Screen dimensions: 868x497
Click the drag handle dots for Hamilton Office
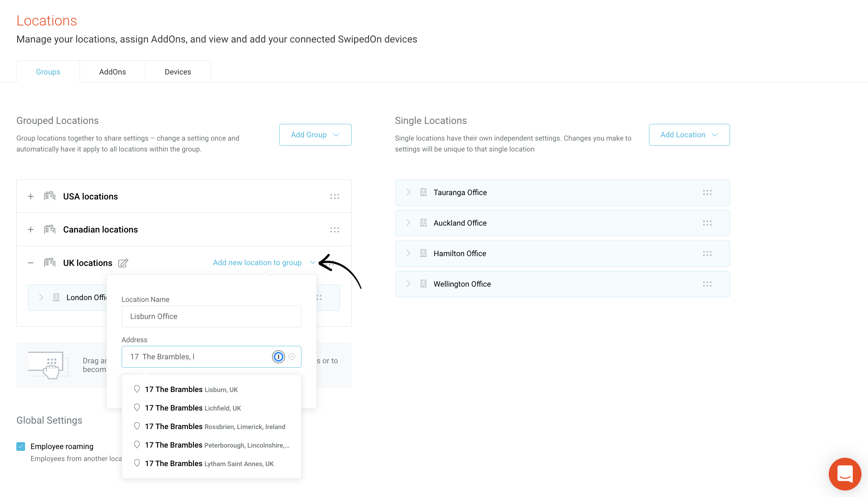(707, 254)
